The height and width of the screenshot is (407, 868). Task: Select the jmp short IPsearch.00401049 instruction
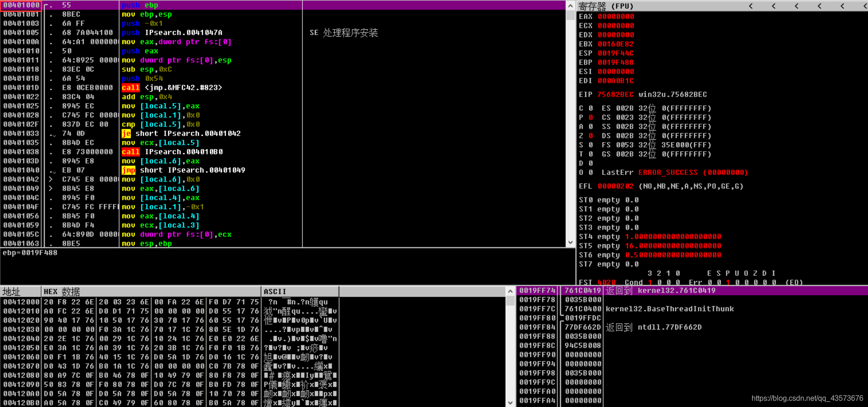pos(183,170)
